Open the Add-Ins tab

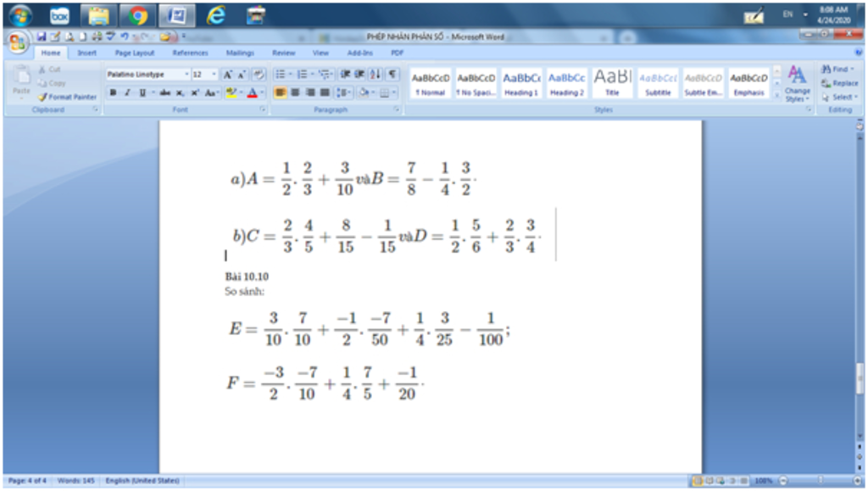coord(359,53)
